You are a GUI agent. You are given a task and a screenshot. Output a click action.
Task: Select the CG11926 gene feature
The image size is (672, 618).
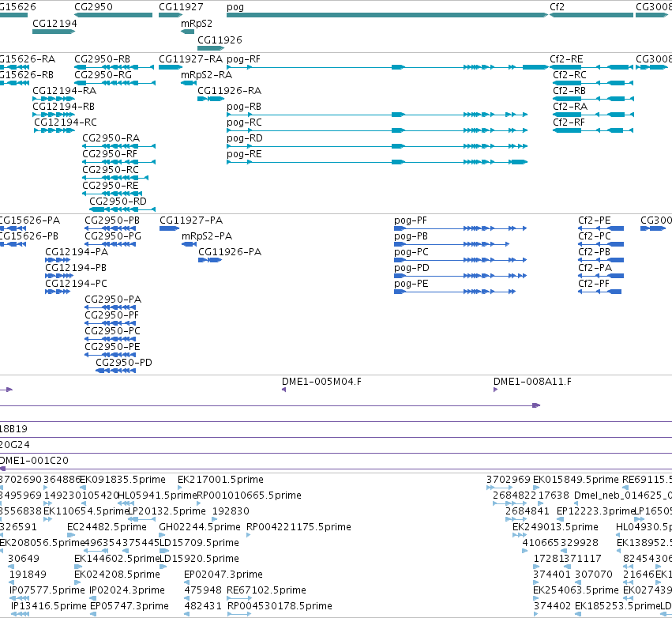pyautogui.click(x=210, y=48)
